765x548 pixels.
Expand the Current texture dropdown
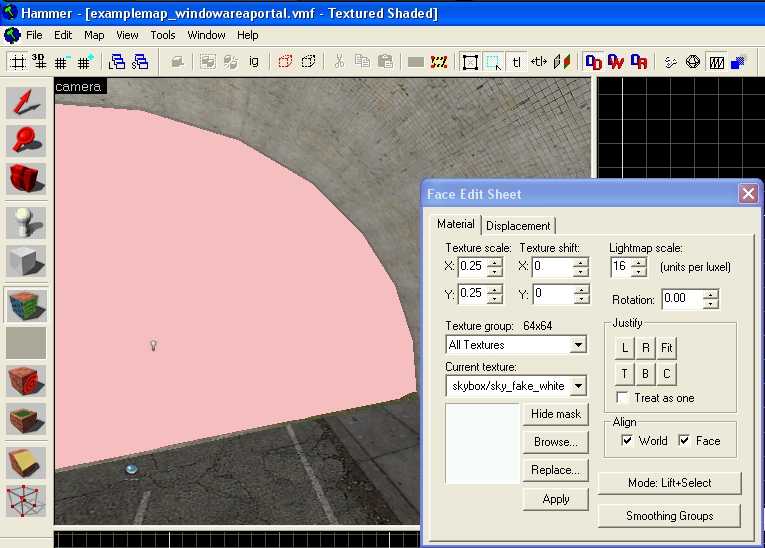click(x=577, y=385)
